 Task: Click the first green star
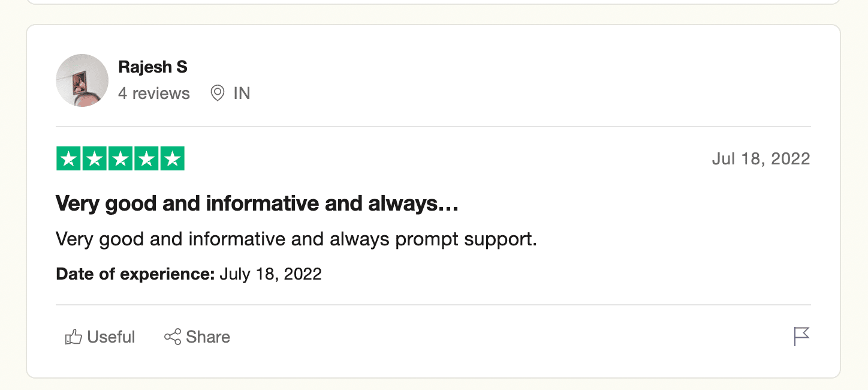coord(69,158)
